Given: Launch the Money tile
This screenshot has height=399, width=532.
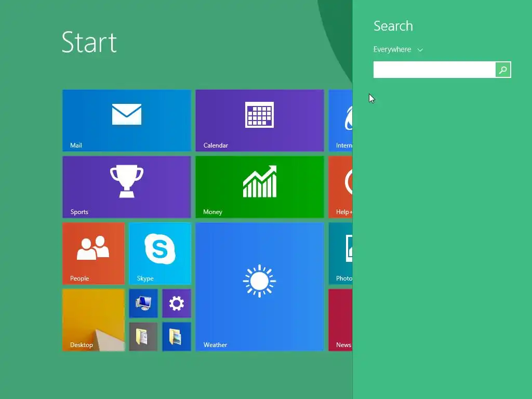Looking at the screenshot, I should [260, 187].
